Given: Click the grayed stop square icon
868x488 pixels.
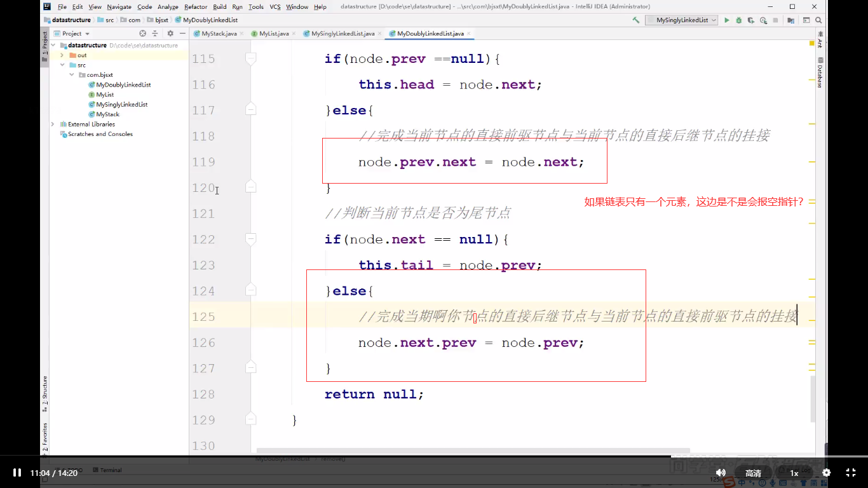Looking at the screenshot, I should coord(775,20).
